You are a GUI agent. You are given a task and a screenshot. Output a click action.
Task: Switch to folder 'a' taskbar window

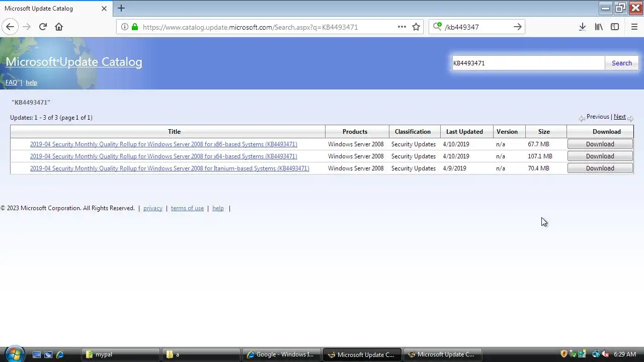(201, 354)
